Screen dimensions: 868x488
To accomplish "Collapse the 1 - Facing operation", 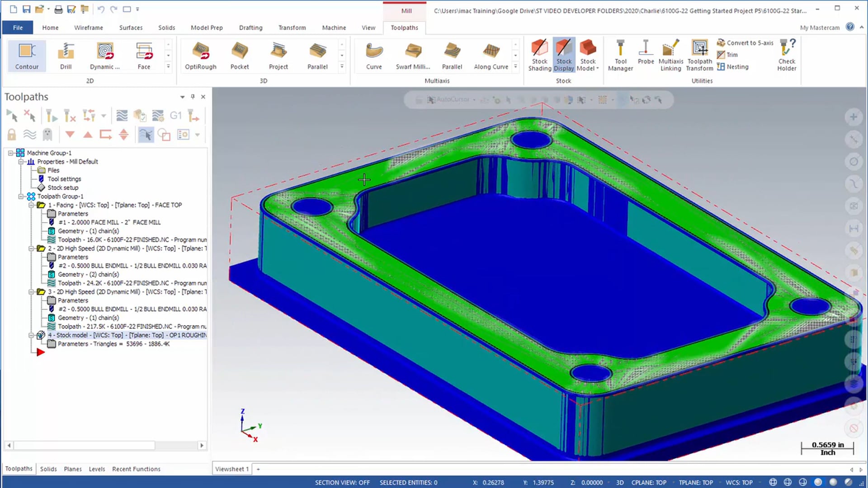I will 31,205.
